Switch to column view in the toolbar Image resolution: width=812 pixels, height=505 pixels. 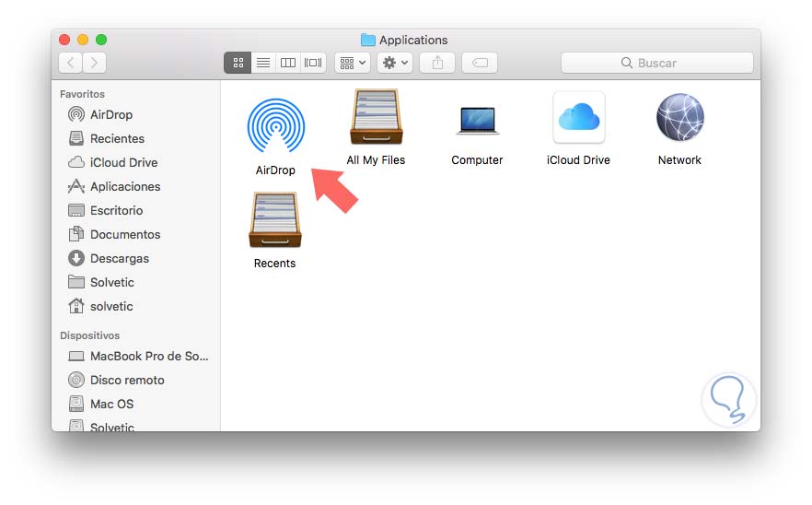[288, 63]
